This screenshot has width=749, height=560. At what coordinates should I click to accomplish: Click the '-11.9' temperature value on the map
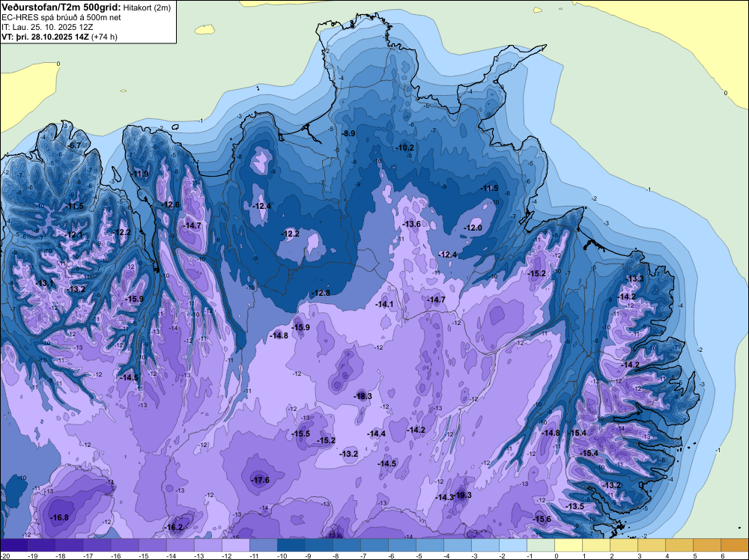coord(139,174)
